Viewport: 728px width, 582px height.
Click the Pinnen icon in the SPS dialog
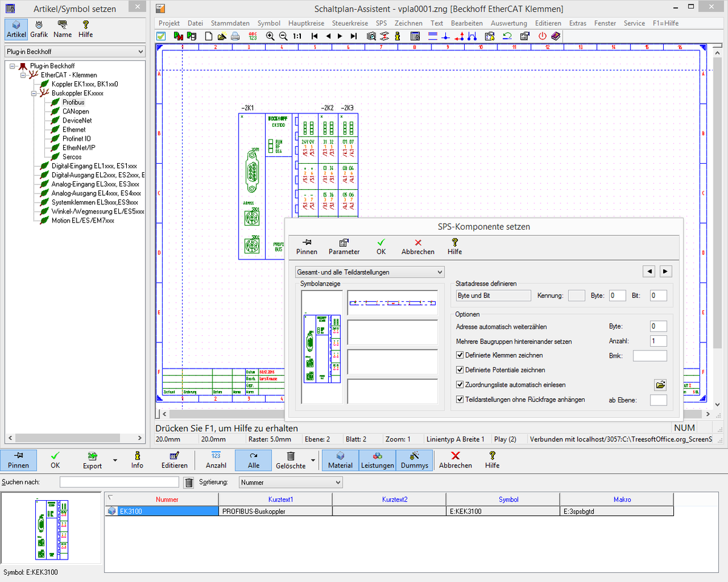[x=306, y=246]
